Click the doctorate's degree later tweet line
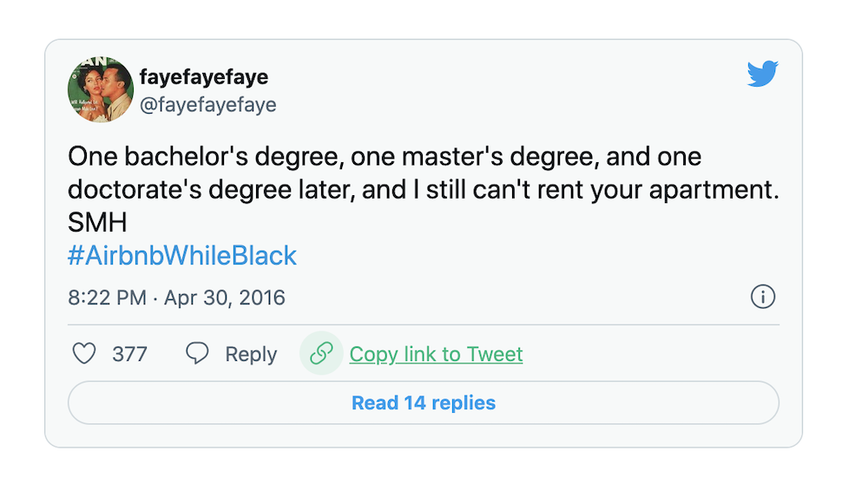The image size is (868, 484). pos(424,190)
